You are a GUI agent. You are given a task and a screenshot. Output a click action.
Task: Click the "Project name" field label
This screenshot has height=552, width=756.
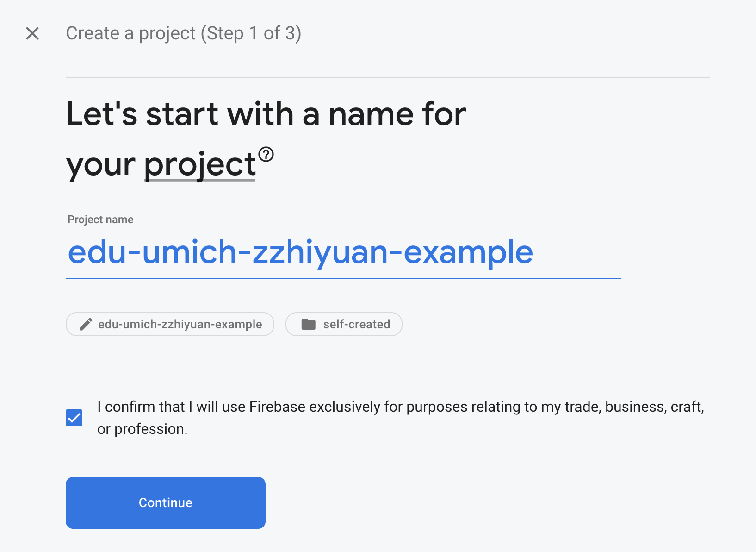click(x=100, y=220)
